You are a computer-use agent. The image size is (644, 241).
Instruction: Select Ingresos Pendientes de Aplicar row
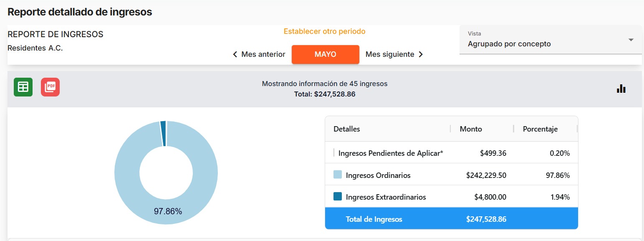pos(390,153)
